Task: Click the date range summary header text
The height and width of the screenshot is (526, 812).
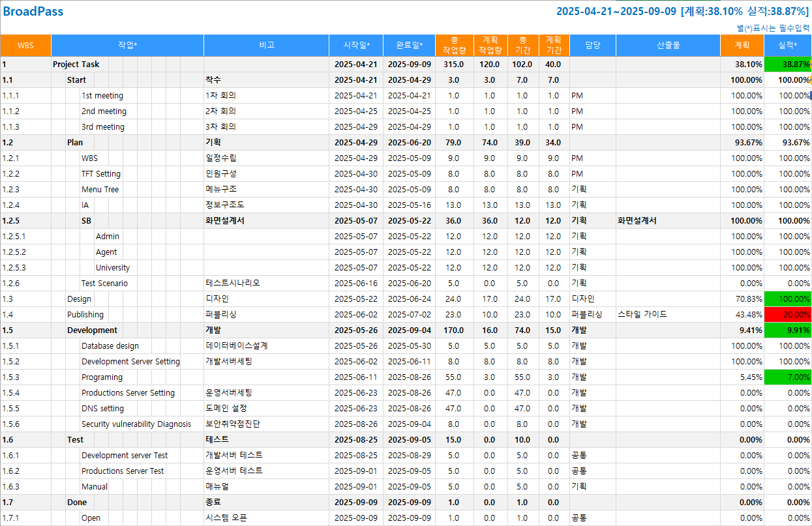Action: 682,12
